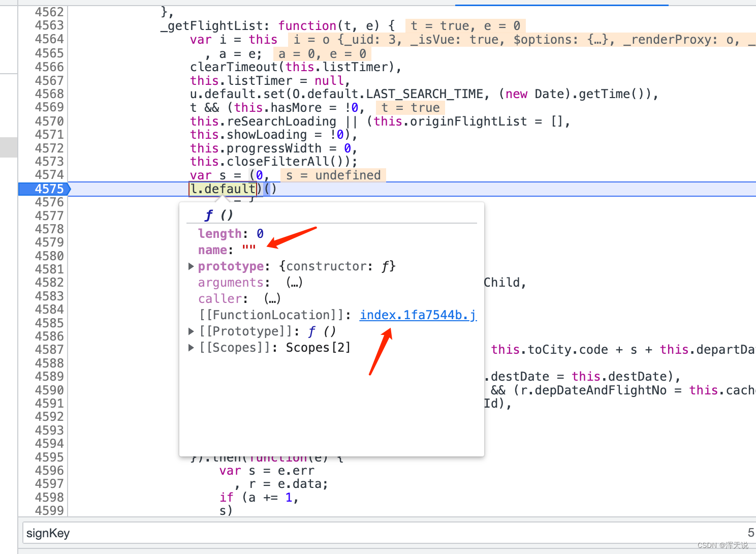
Task: Set breakpoint on line number 4574
Action: 49,175
